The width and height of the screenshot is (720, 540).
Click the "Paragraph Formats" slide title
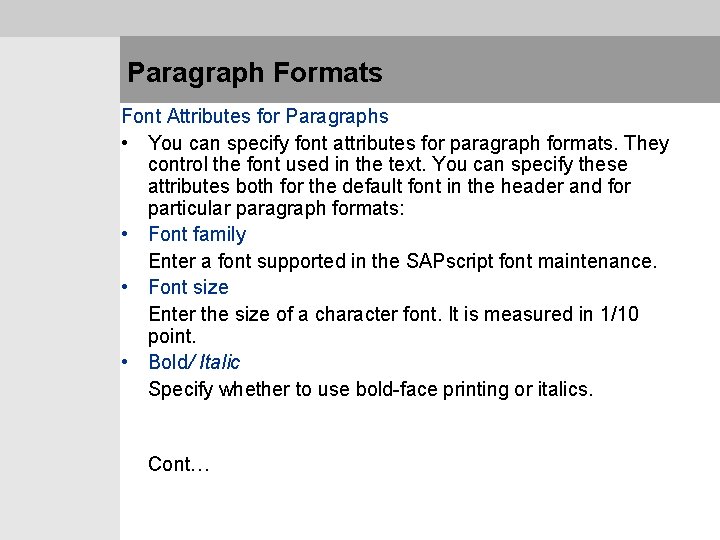click(x=255, y=73)
